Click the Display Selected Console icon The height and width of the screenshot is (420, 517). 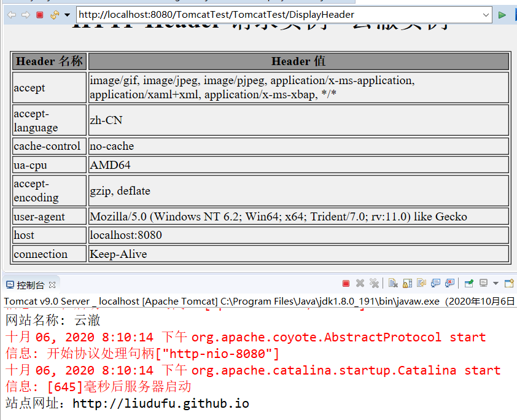tap(484, 283)
